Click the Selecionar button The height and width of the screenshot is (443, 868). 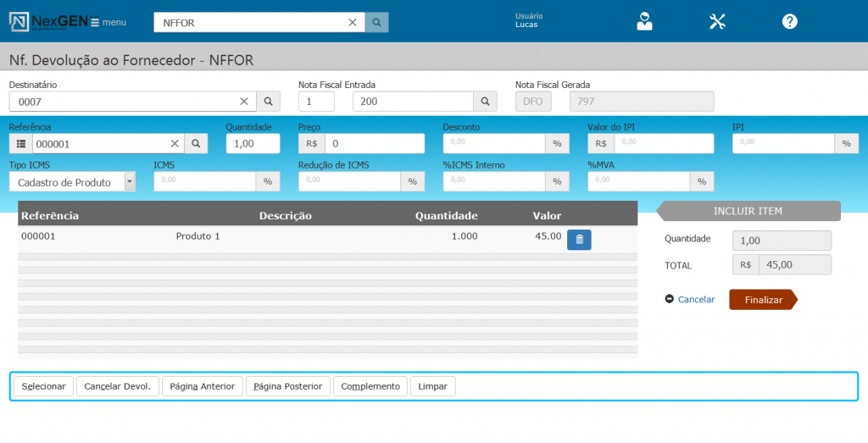(43, 386)
